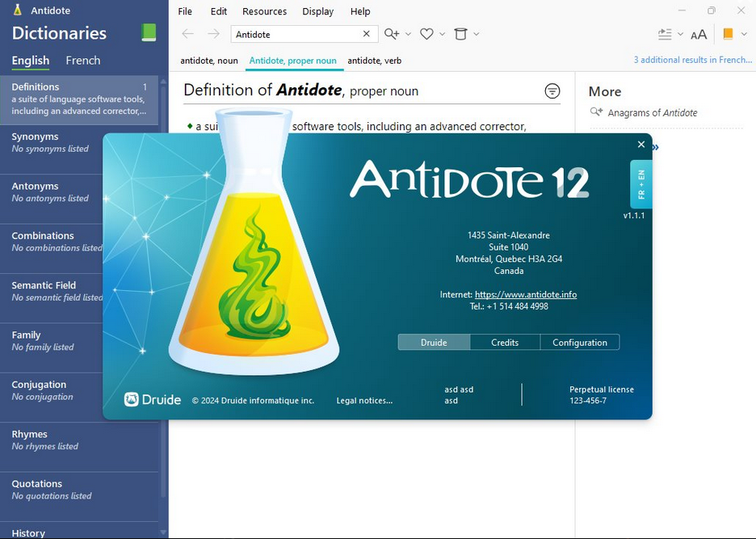The image size is (756, 539).
Task: Select the Configuration button in the dialog
Action: tap(580, 342)
